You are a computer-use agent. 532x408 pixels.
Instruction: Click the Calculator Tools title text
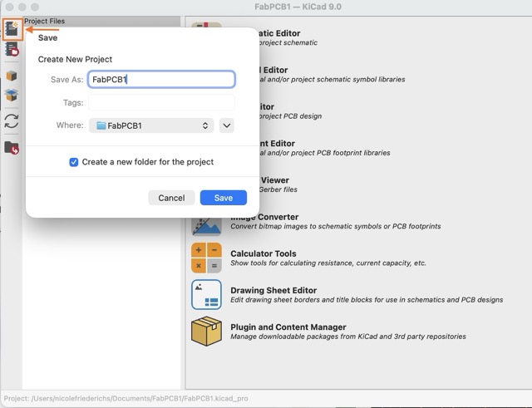264,253
